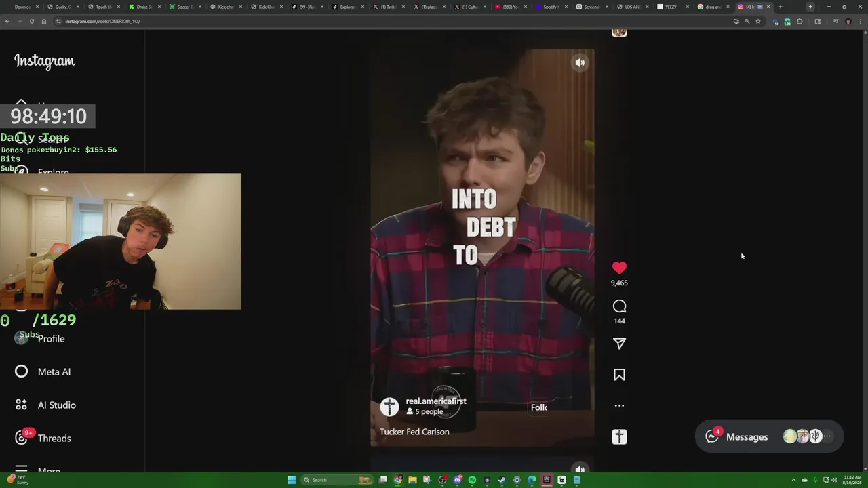Click the browser back arrow
This screenshot has width=868, height=488.
pos(7,21)
